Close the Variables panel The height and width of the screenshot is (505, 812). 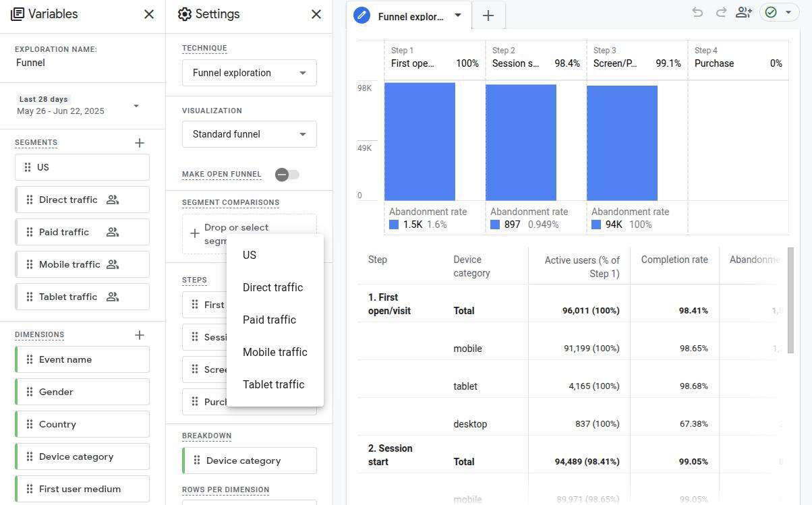(149, 14)
